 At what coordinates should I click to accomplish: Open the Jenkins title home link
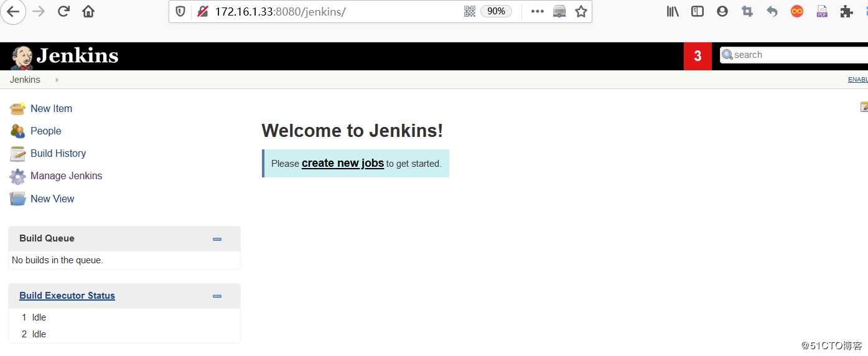click(77, 56)
